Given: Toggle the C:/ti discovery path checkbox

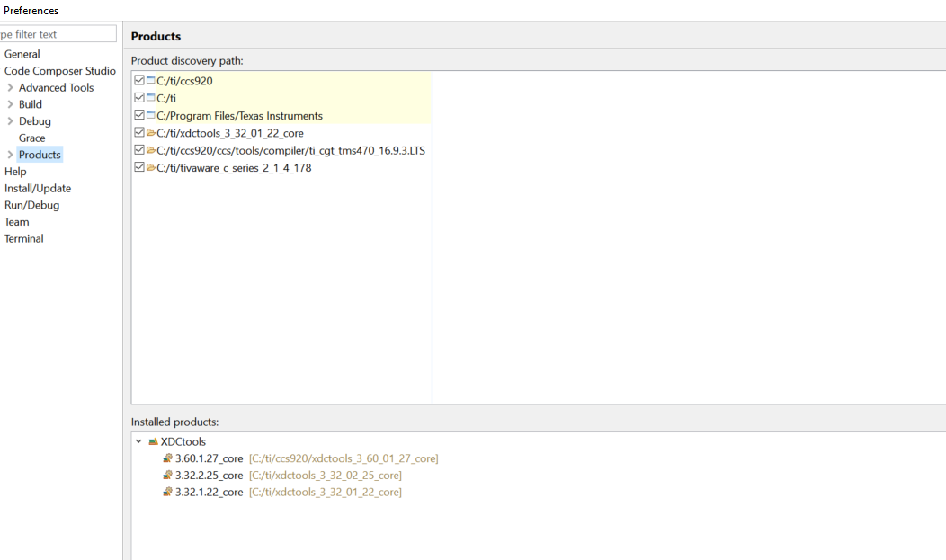Looking at the screenshot, I should (x=138, y=98).
